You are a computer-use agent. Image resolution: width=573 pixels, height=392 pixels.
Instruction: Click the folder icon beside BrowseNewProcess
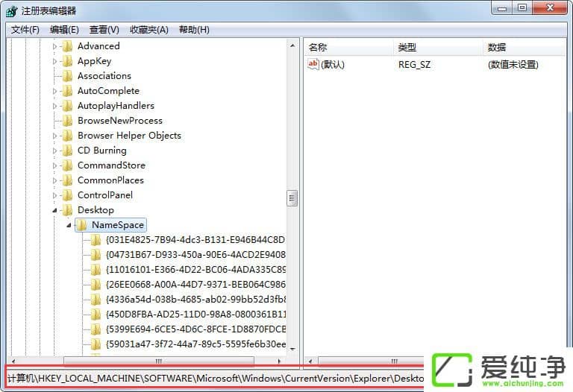[x=68, y=121]
